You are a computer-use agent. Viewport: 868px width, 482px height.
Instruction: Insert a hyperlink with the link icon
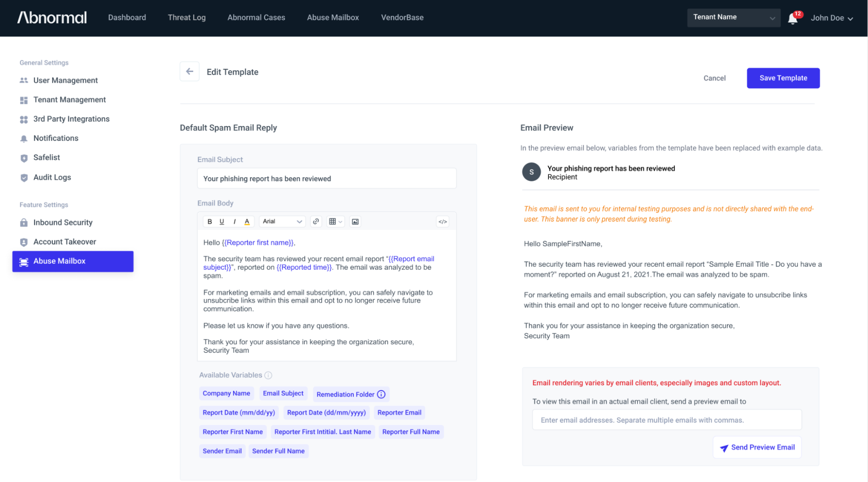click(x=316, y=222)
